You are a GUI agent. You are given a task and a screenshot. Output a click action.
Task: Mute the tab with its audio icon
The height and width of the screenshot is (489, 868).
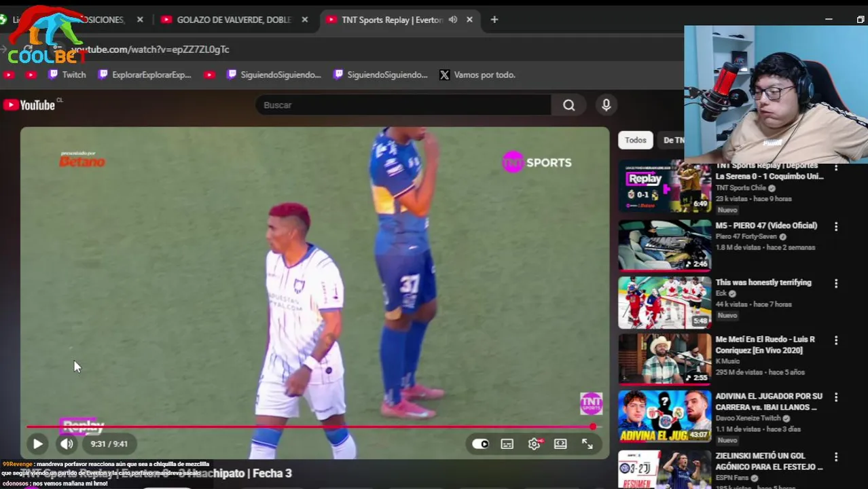453,20
